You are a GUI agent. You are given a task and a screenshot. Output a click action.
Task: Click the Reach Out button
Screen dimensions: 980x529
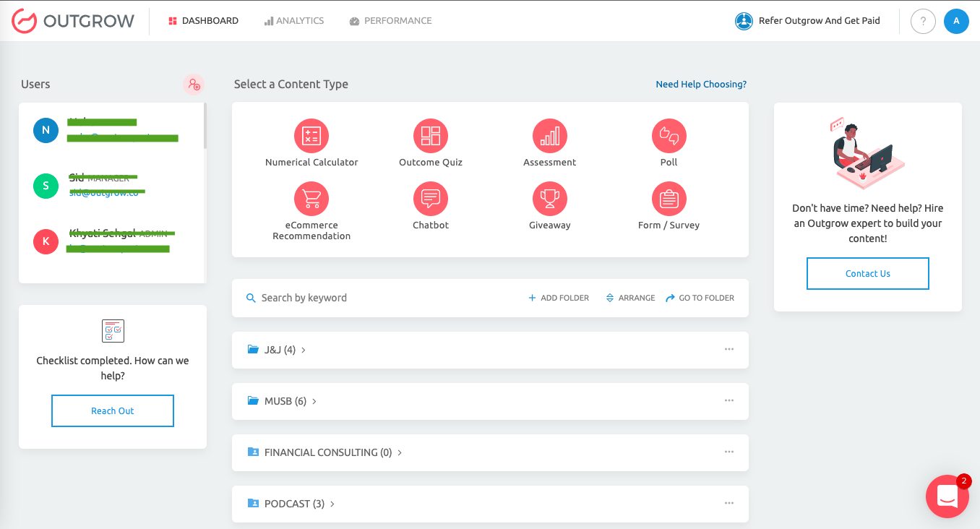coord(113,411)
